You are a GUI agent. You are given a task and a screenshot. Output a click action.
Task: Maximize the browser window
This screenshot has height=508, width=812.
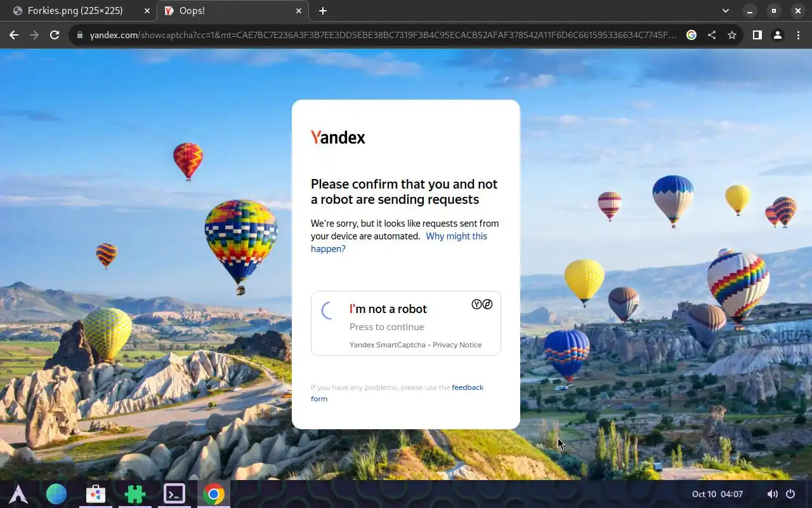[x=774, y=11]
